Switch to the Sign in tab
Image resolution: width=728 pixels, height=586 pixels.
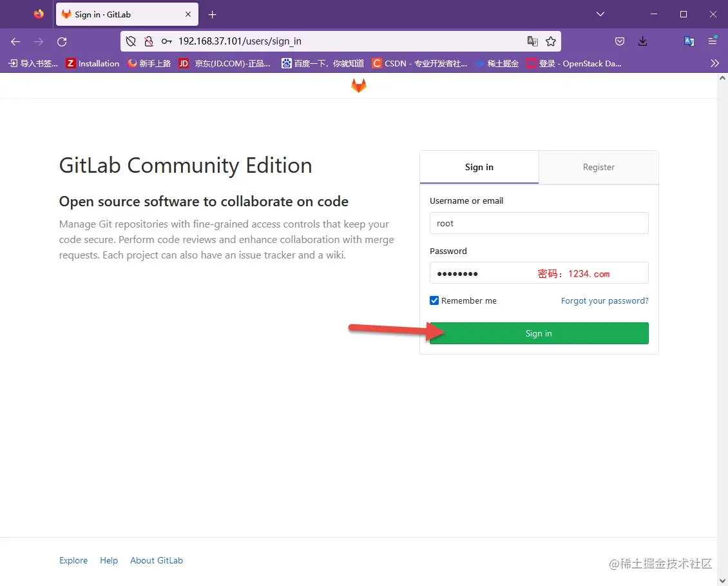tap(479, 168)
